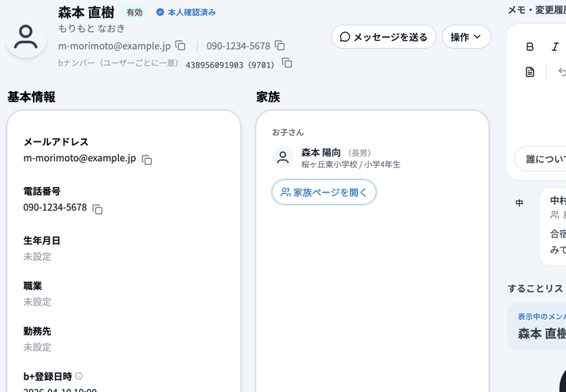This screenshot has height=392, width=566.
Task: Click the 桜ヶ丘東小学校 / 小学4年生 text
Action: tap(351, 165)
